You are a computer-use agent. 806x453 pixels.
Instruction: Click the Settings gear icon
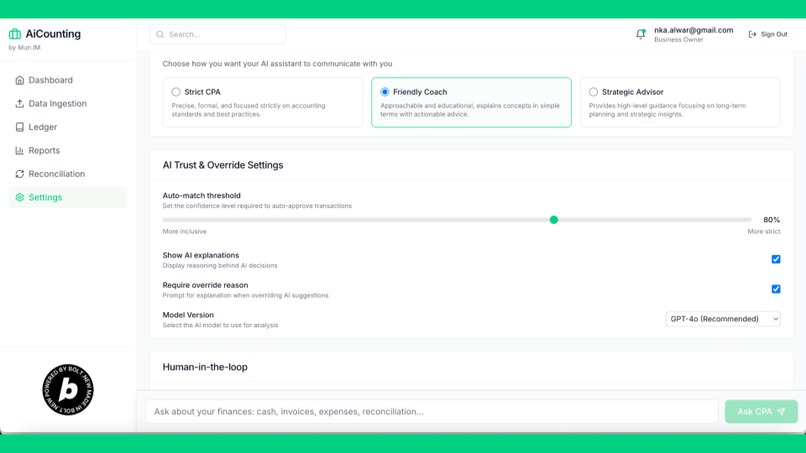click(x=20, y=197)
